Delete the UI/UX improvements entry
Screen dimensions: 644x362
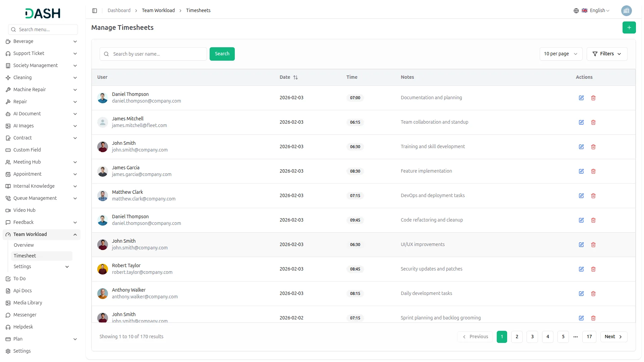[593, 245]
